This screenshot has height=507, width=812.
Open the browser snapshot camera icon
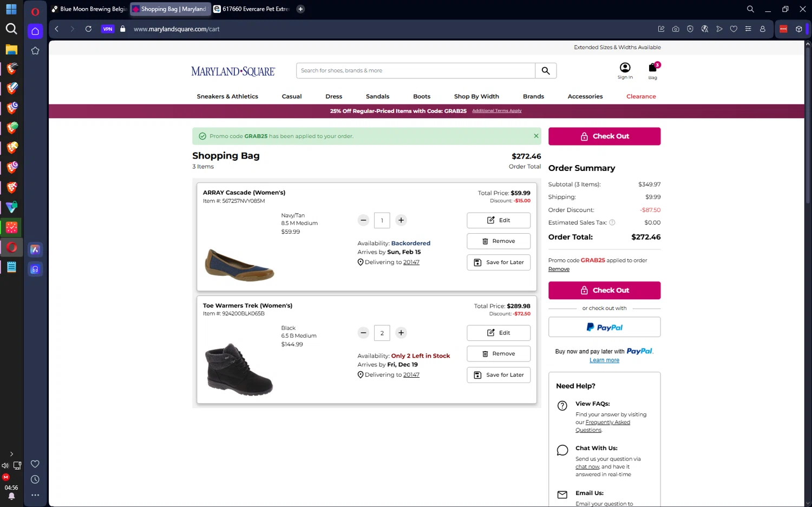point(676,29)
